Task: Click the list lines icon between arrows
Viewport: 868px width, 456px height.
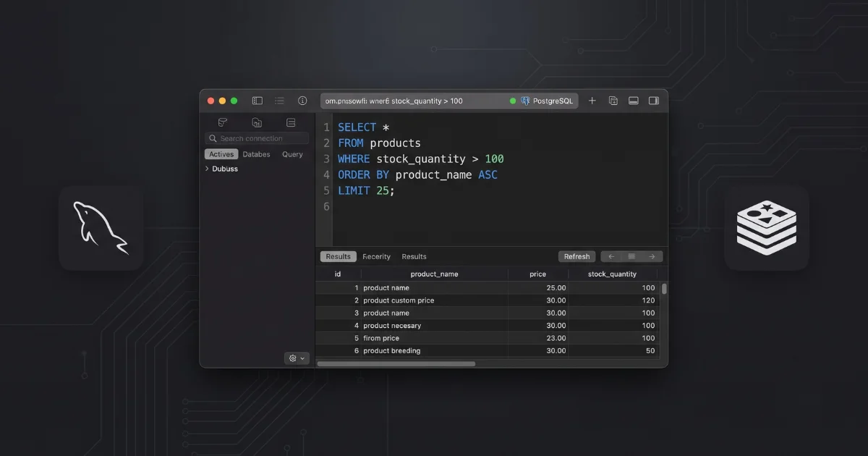Action: 631,256
